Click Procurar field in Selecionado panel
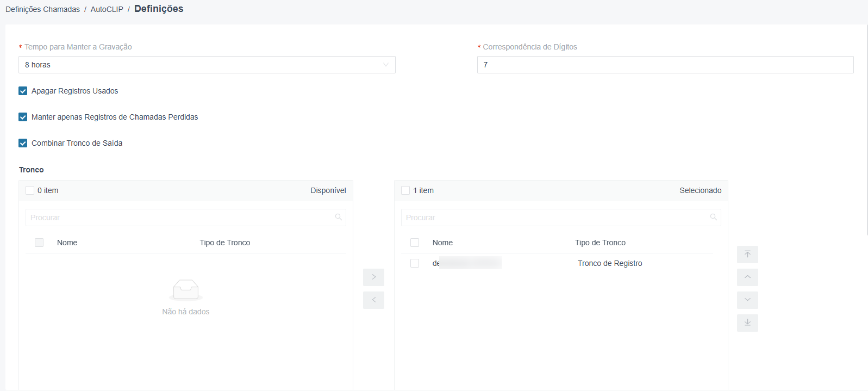The image size is (868, 391). pyautogui.click(x=561, y=218)
